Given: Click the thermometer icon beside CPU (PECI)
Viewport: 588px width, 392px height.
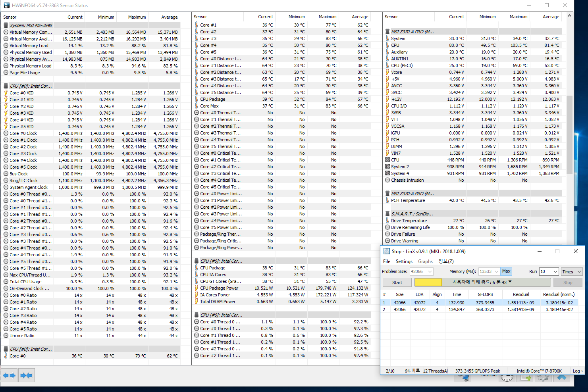Looking at the screenshot, I should [x=388, y=65].
